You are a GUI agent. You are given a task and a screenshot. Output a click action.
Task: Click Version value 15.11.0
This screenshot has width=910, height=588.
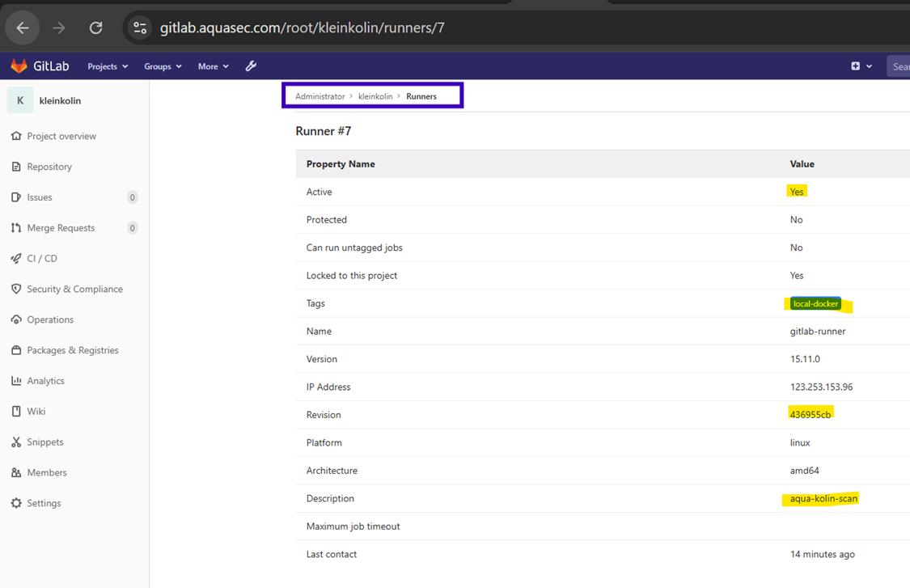point(805,359)
